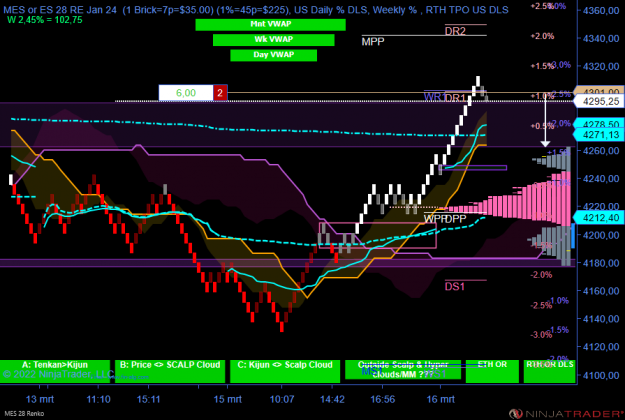Click the 14:42 time axis label
This screenshot has height=420, width=625.
tap(332, 399)
